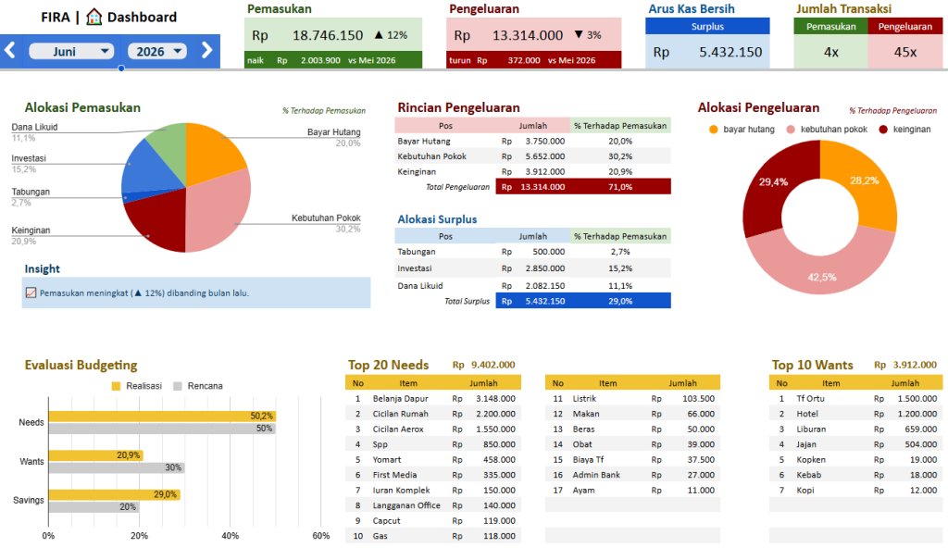The image size is (948, 560).
Task: Click the Needs Realisasi bar 50,2%
Action: [x=162, y=417]
